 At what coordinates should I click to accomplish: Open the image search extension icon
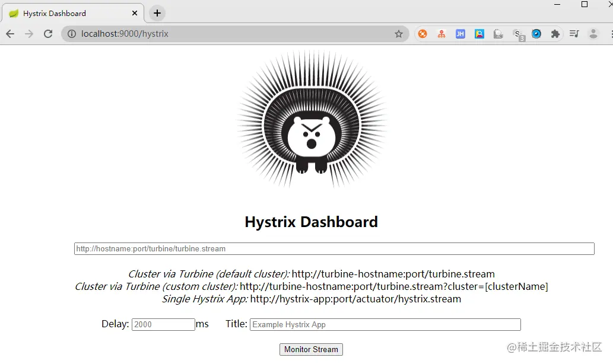pos(479,34)
